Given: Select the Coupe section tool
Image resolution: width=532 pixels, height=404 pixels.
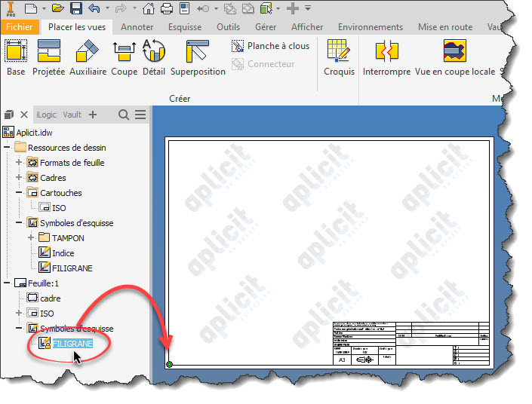Looking at the screenshot, I should (124, 58).
